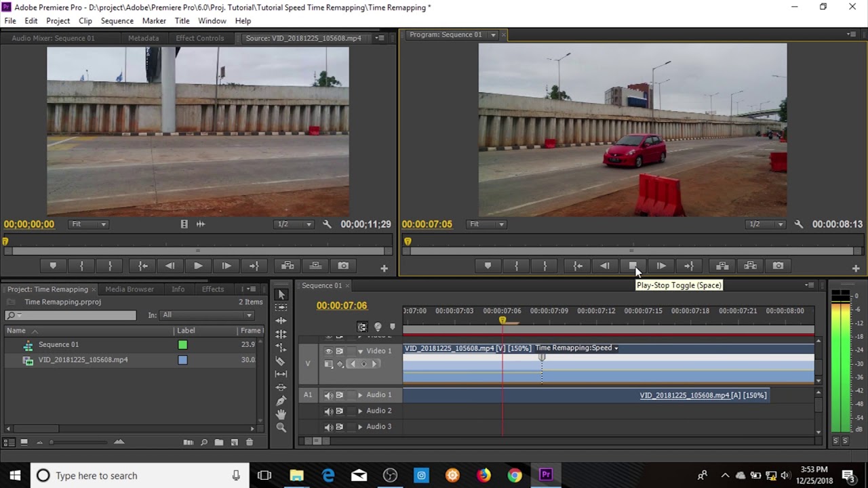868x488 pixels.
Task: Expand the Audio 2 track
Action: pyautogui.click(x=360, y=411)
